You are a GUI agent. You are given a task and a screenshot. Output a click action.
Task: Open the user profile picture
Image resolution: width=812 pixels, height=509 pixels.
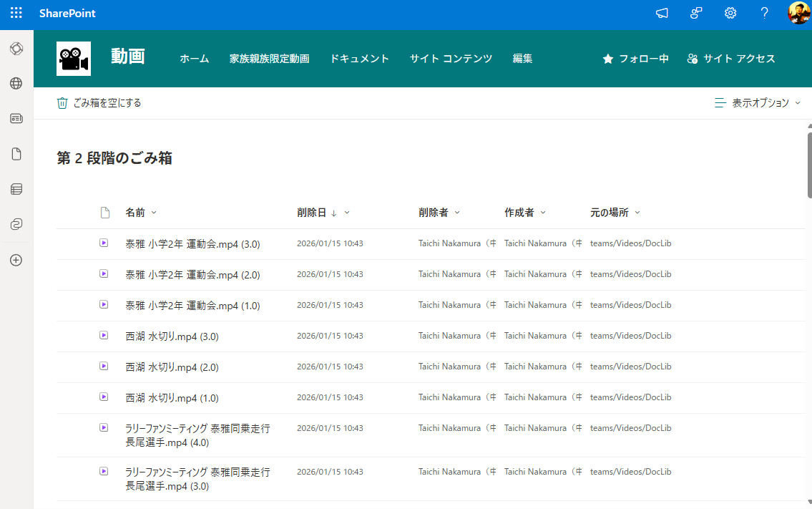point(798,14)
